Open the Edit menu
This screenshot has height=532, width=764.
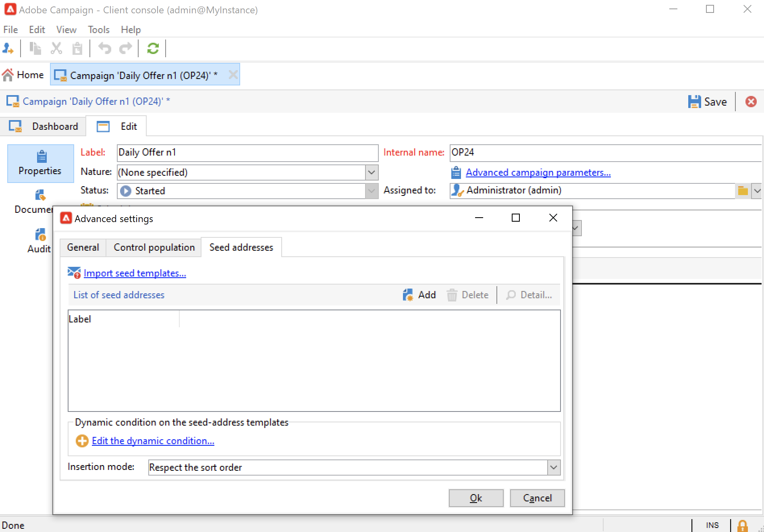click(x=37, y=30)
